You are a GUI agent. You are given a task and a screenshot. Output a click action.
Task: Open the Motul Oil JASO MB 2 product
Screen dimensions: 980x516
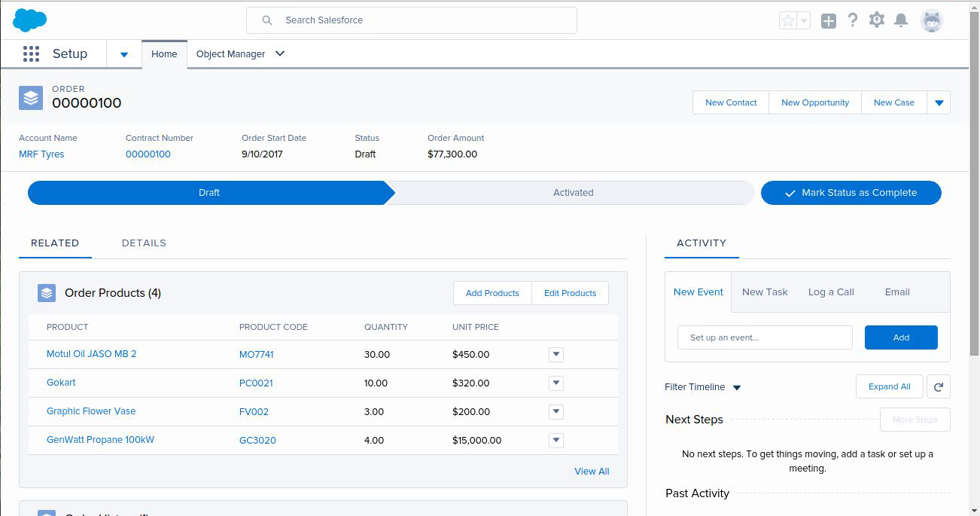pyautogui.click(x=92, y=354)
